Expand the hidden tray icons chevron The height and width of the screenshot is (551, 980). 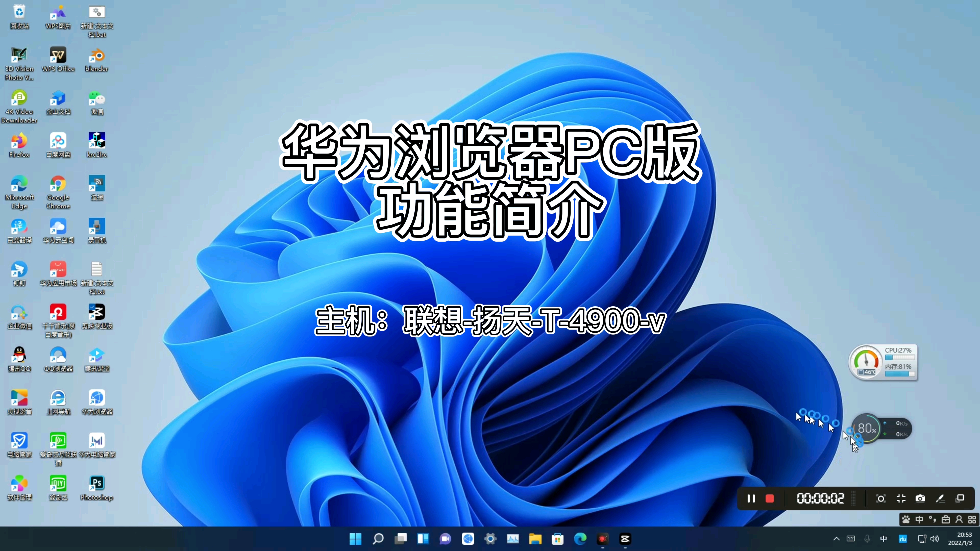tap(837, 539)
